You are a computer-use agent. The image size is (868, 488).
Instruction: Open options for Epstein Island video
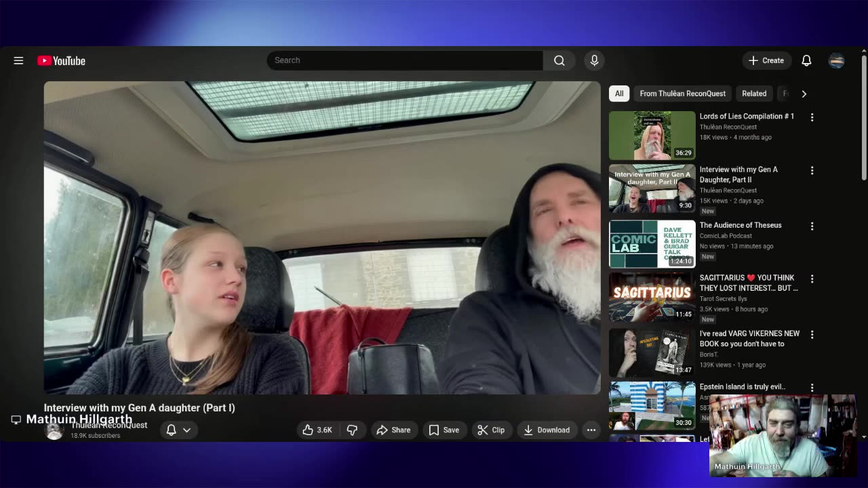pos(812,388)
